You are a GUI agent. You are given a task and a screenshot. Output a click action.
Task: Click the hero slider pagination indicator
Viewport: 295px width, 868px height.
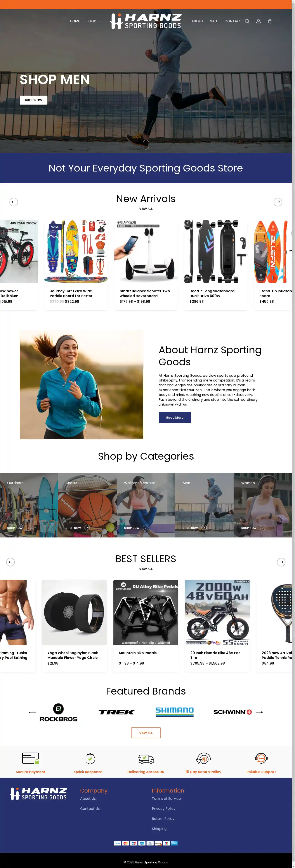pyautogui.click(x=146, y=144)
